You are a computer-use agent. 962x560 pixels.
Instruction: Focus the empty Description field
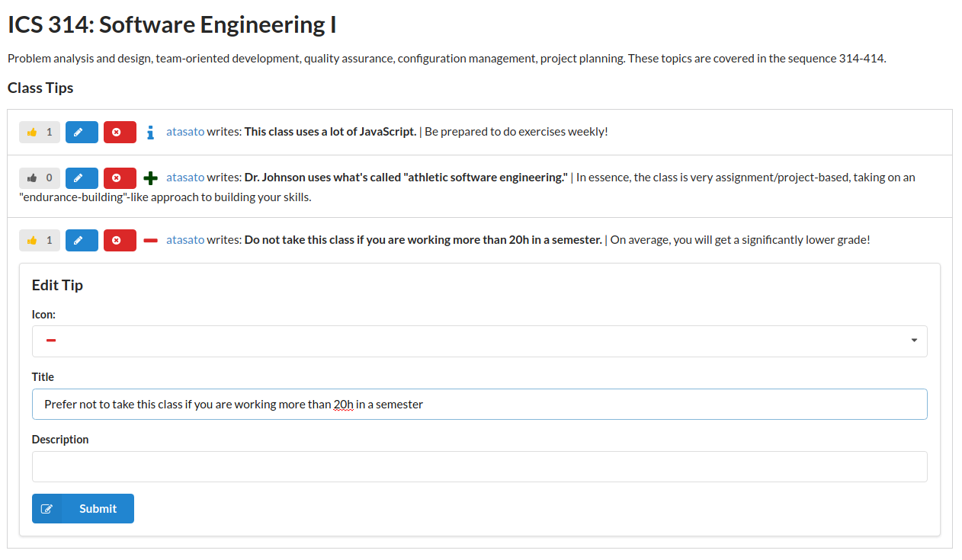coord(479,467)
